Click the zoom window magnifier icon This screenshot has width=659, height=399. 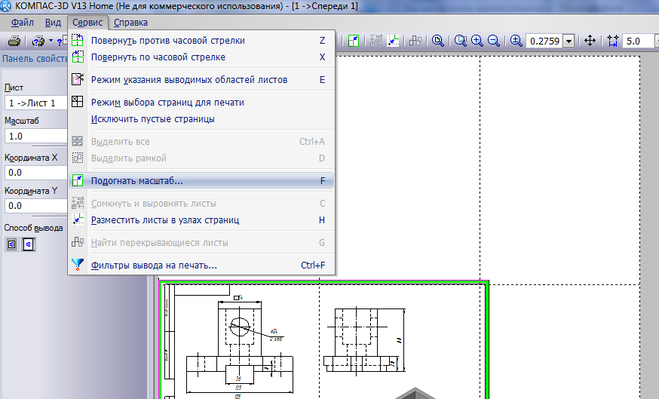pyautogui.click(x=460, y=41)
